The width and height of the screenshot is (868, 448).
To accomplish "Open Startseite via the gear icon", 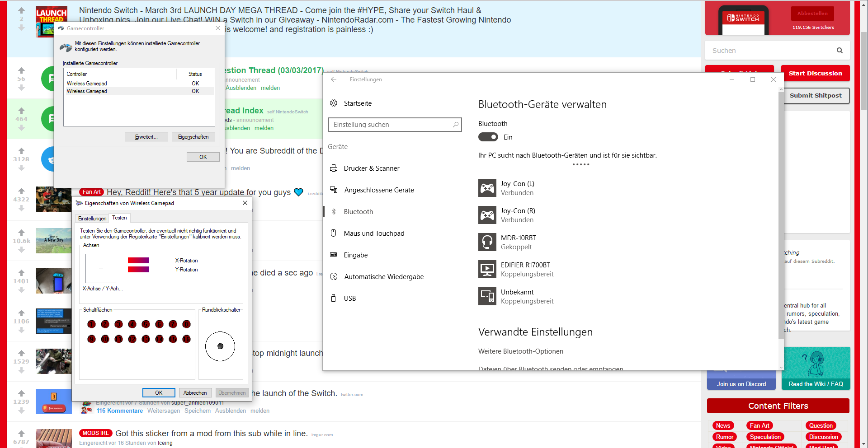I will point(334,103).
